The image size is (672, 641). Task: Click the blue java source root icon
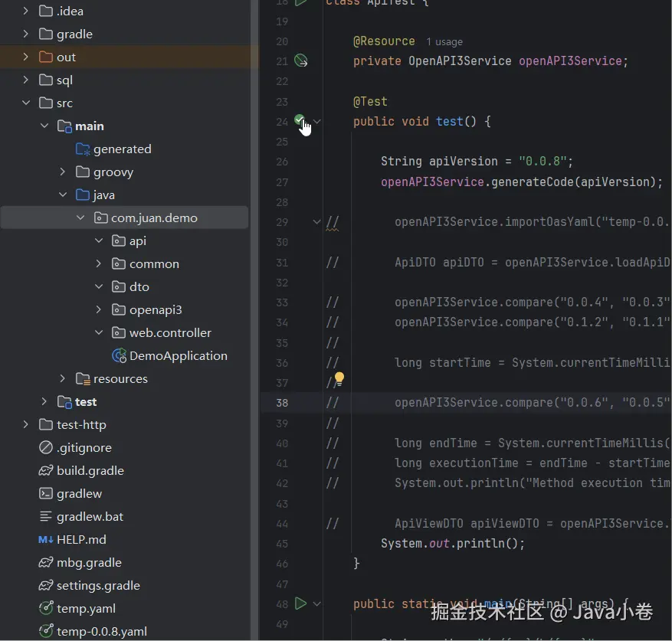(83, 195)
